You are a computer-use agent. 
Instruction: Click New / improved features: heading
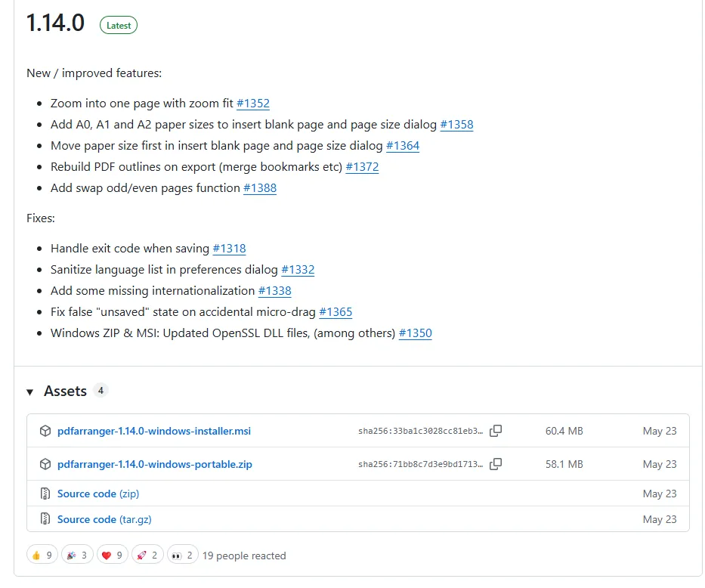(94, 73)
